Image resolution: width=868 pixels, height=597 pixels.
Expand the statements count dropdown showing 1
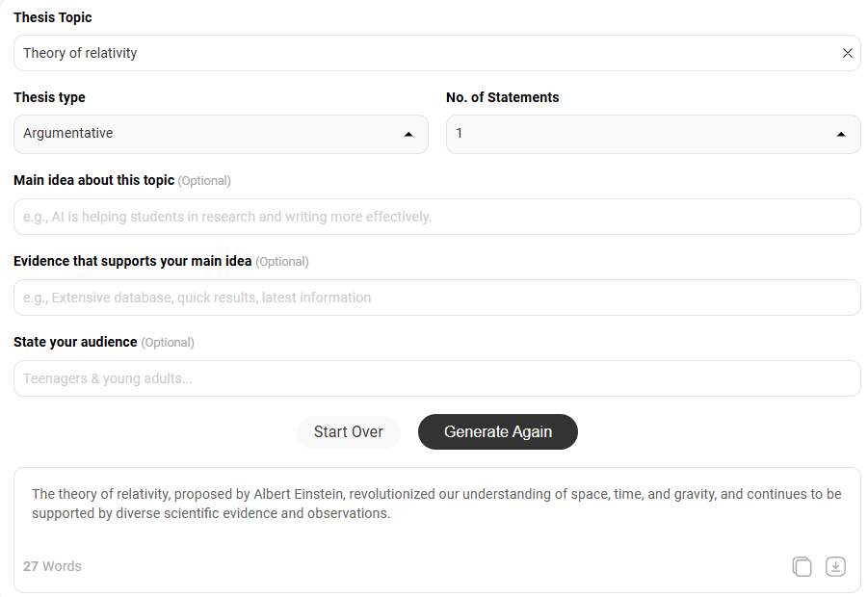point(653,135)
